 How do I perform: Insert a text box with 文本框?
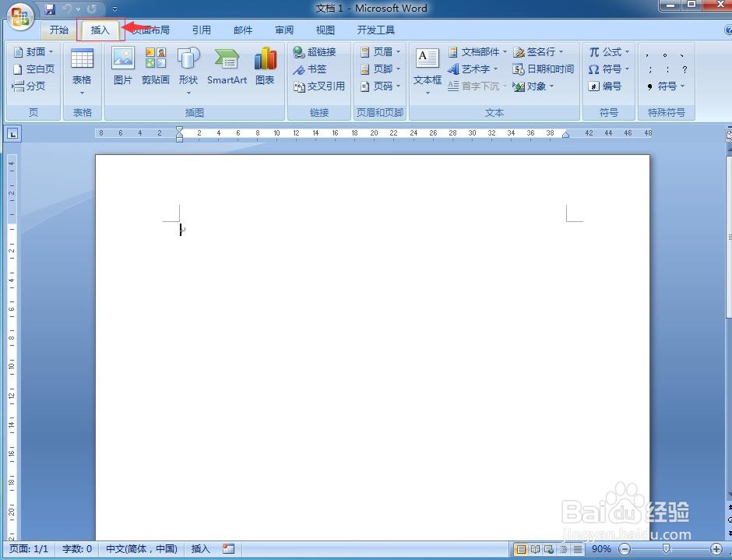428,71
